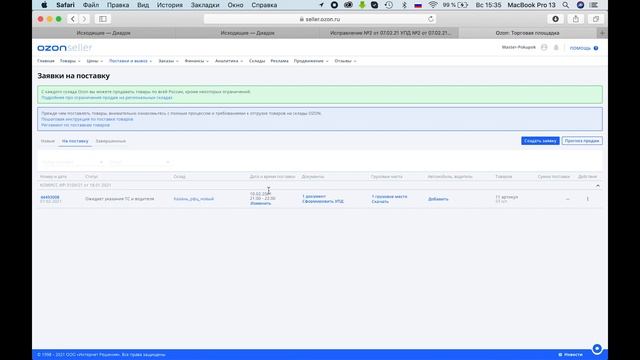The height and width of the screenshot is (360, 640).
Task: Switch the Russian flag input source
Action: coord(418,5)
